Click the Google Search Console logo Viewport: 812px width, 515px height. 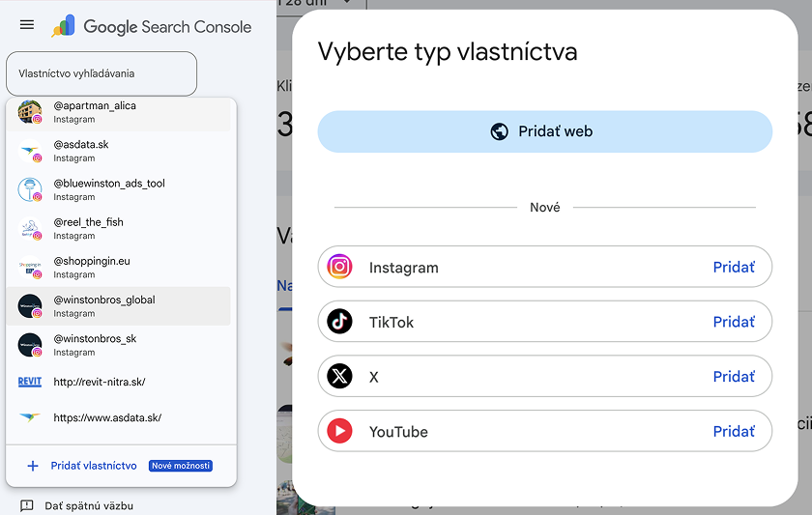[151, 26]
